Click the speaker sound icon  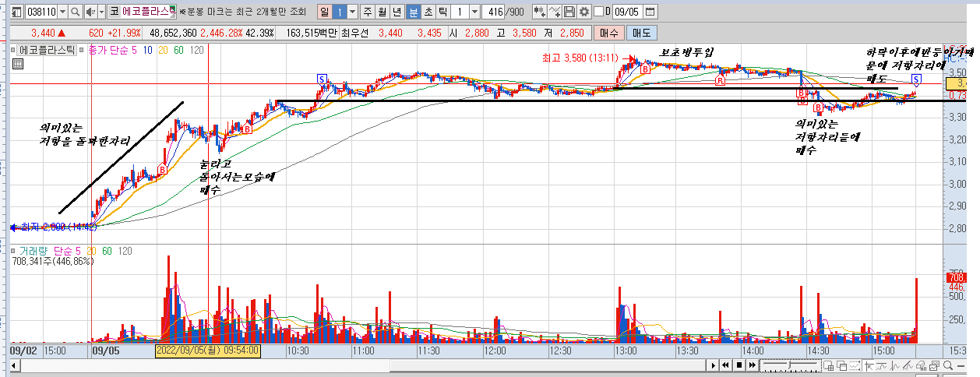[x=91, y=12]
